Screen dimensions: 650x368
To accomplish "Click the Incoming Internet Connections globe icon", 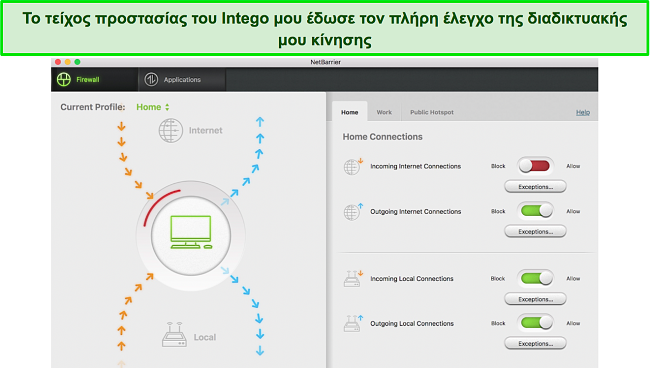I will coord(353,167).
